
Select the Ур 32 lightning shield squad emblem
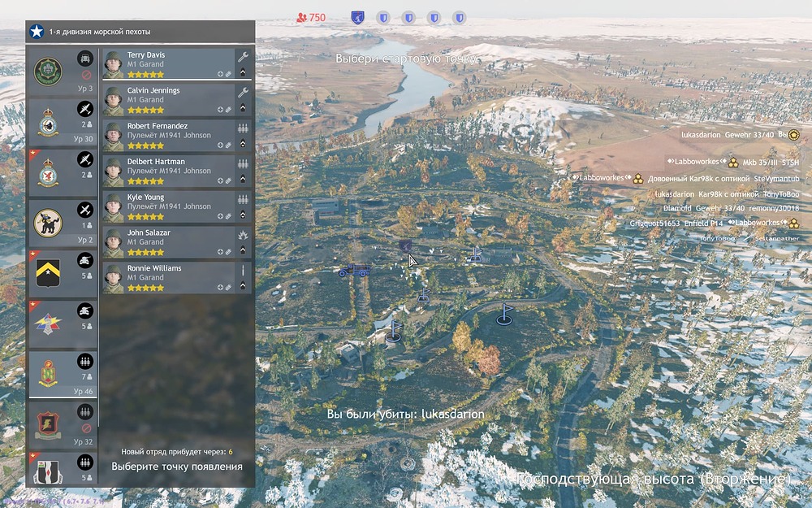pyautogui.click(x=48, y=424)
